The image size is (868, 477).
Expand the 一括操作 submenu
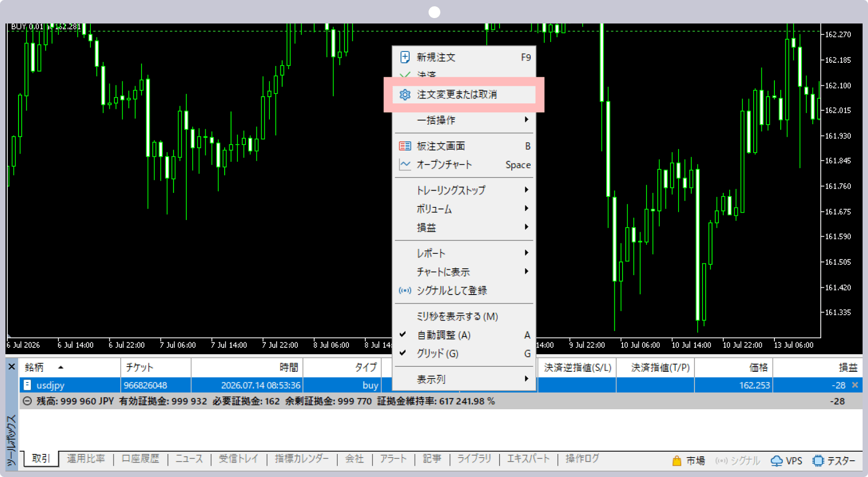(465, 120)
